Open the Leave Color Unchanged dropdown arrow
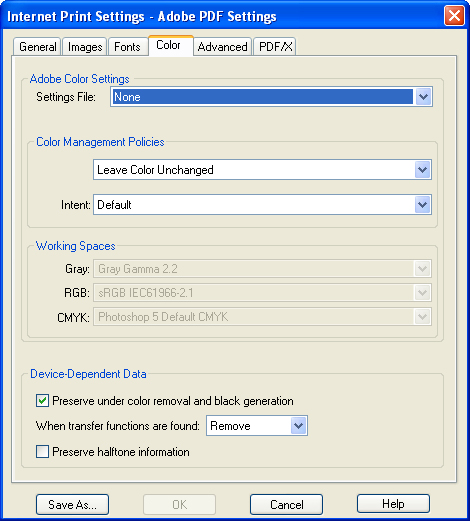Screen dimensions: 470x521 tap(422, 170)
